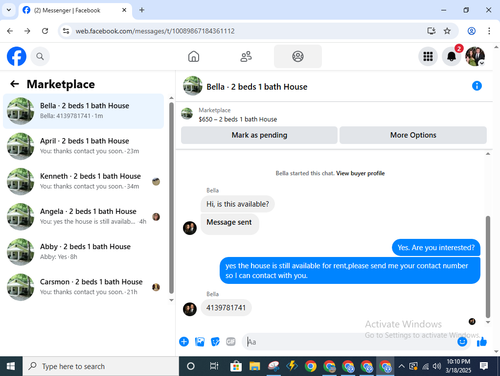Open the account profile picture menu
The height and width of the screenshot is (376, 500).
[475, 56]
